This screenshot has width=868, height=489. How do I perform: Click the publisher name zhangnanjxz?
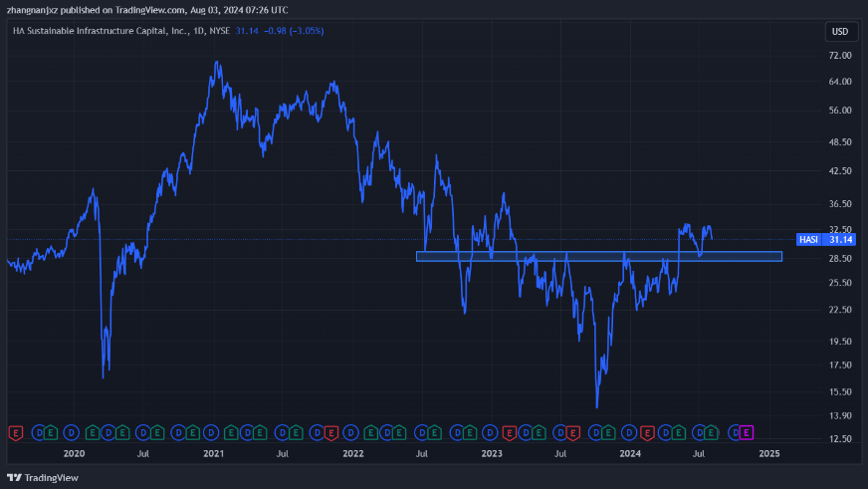(32, 10)
